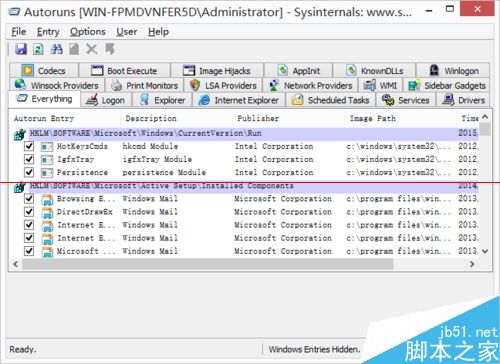Viewport: 500px width, 364px height.
Task: Switch to the Winlogon tab
Action: pyautogui.click(x=453, y=71)
